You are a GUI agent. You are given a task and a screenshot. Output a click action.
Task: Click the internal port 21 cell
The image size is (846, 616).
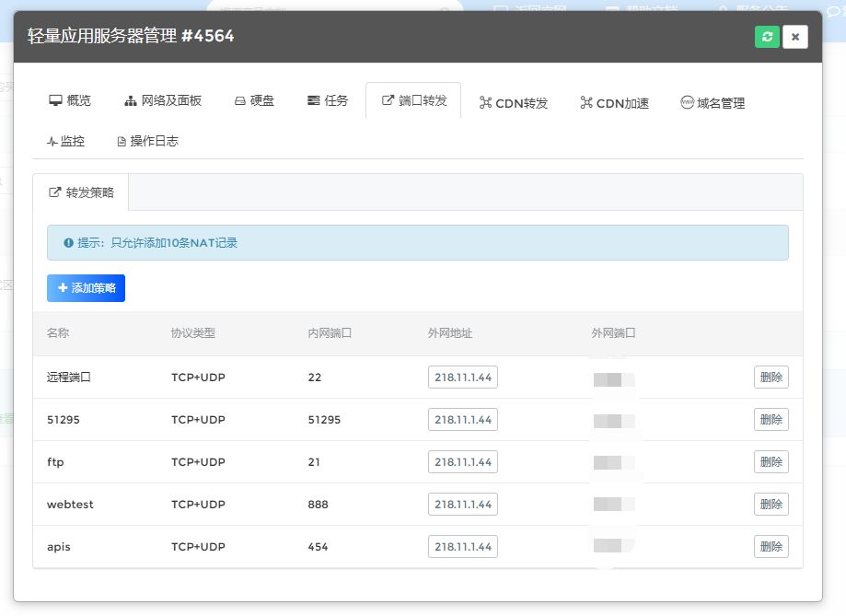coord(314,462)
